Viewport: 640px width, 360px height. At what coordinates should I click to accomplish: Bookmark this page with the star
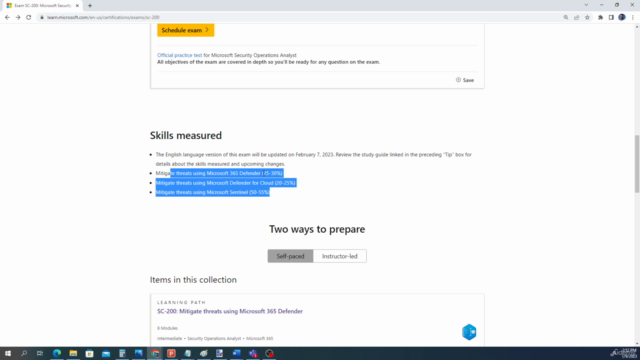click(x=587, y=18)
